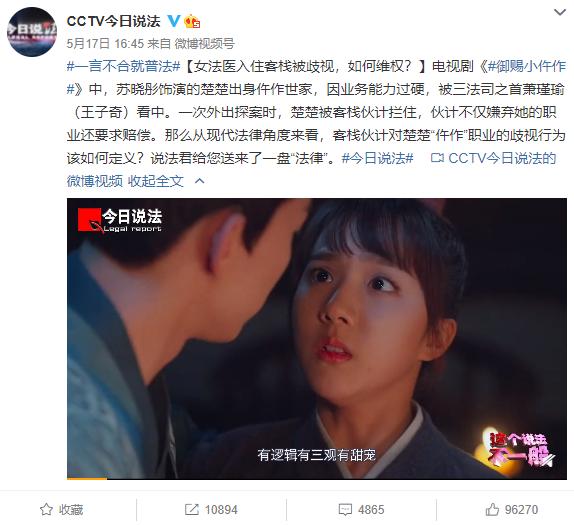Click the 5月17日 16:45 timestamp
This screenshot has height=525, width=574.
click(x=105, y=44)
